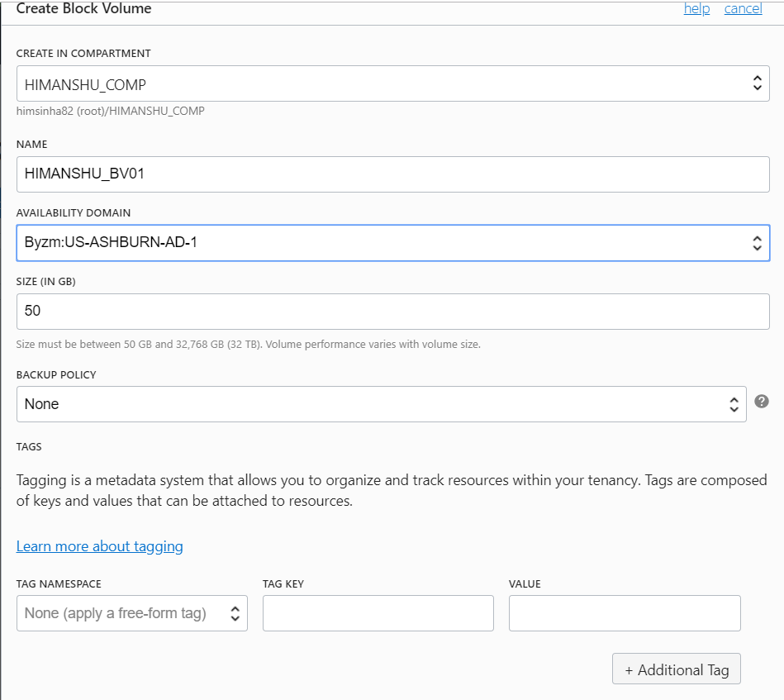Click the + Additional Tag button
This screenshot has width=784, height=700.
[677, 669]
